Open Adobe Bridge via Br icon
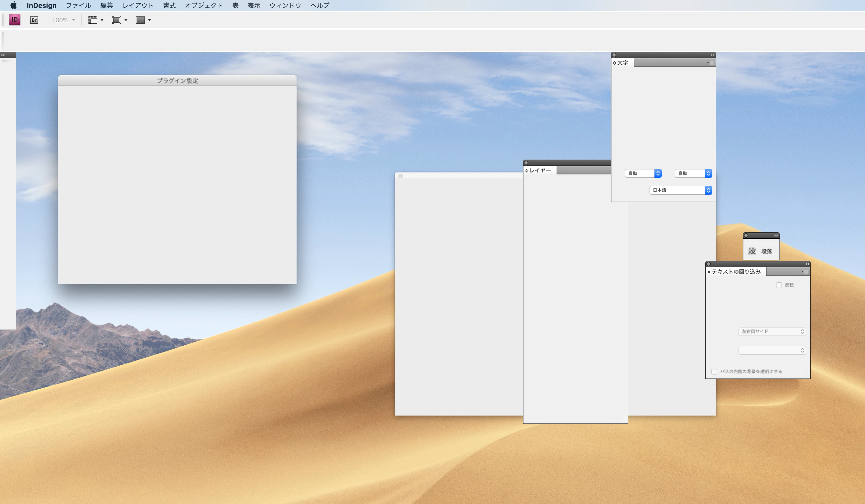Screen dimensions: 865x504 pyautogui.click(x=34, y=20)
